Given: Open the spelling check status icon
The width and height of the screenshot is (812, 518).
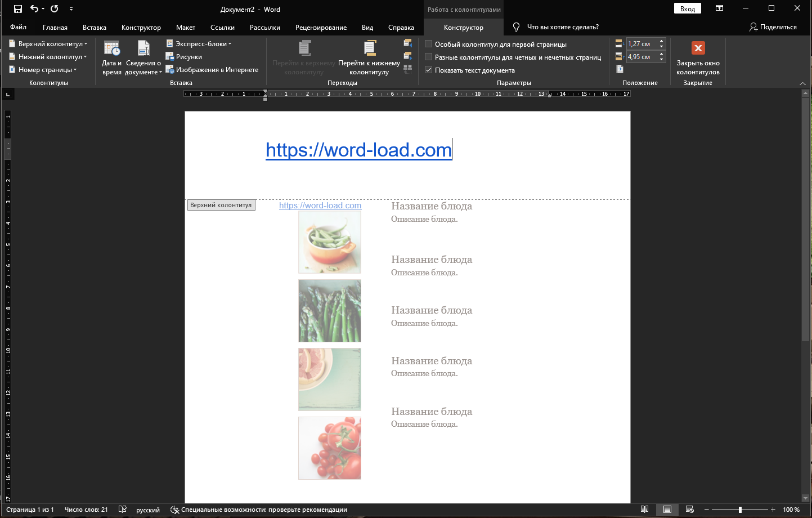Looking at the screenshot, I should point(123,510).
